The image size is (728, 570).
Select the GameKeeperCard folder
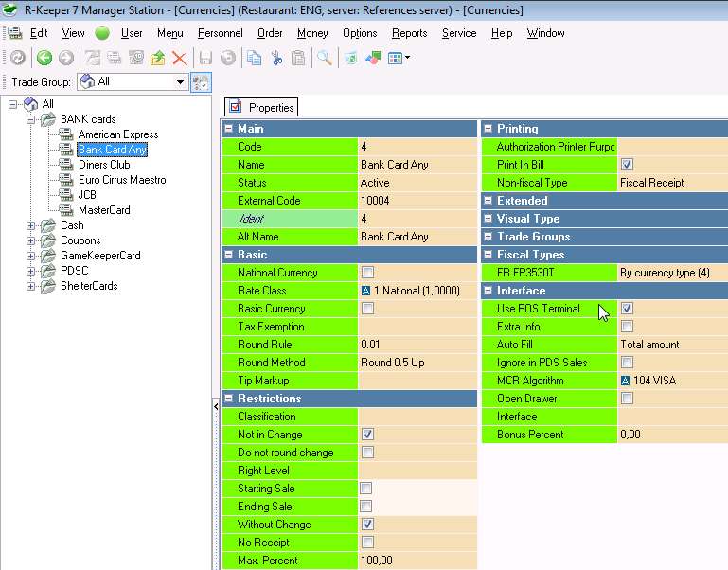(x=100, y=256)
